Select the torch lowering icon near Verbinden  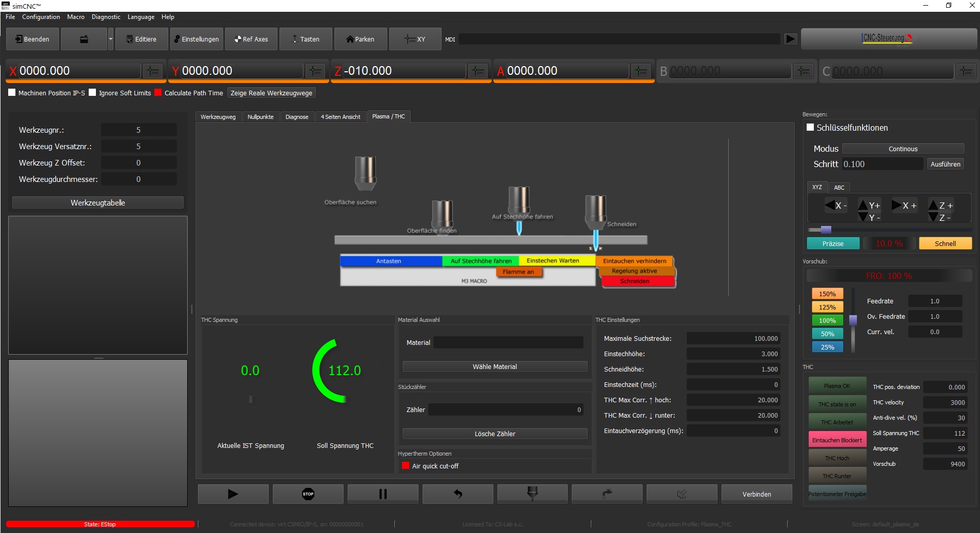[533, 494]
